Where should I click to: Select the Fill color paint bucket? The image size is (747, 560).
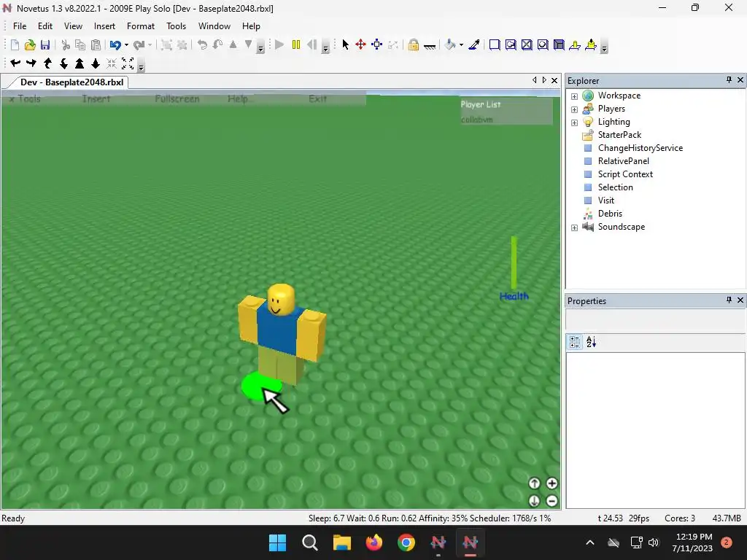(x=450, y=44)
